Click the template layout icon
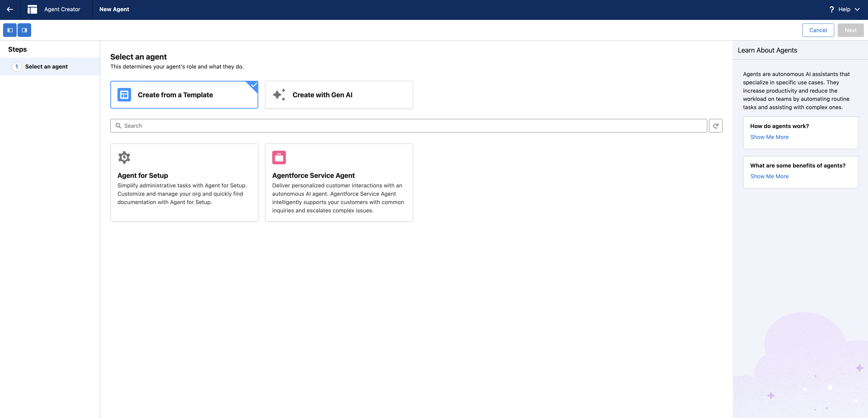This screenshot has height=418, width=868. coord(124,95)
